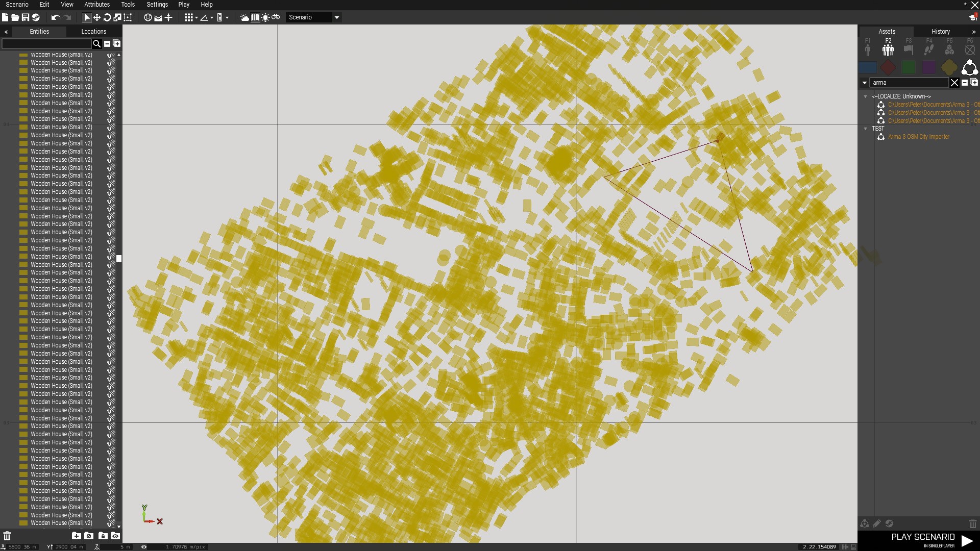Image resolution: width=980 pixels, height=551 pixels.
Task: Toggle night vision binoculars icon
Action: 276,17
